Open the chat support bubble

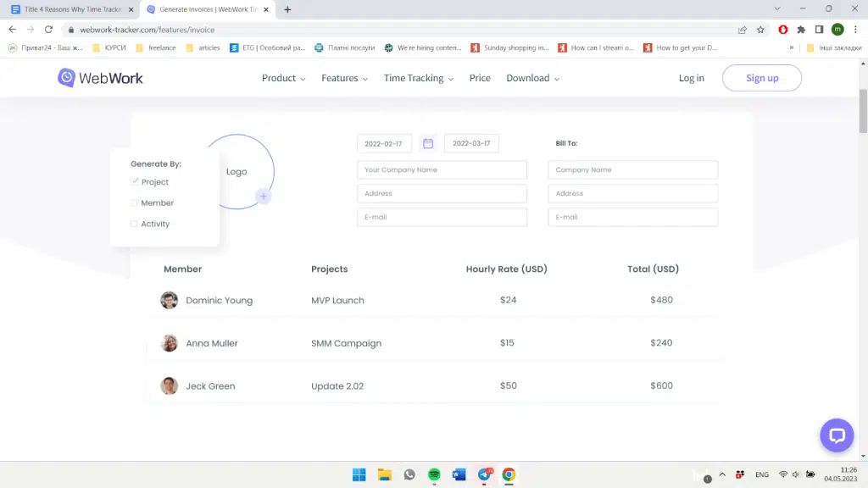click(836, 435)
